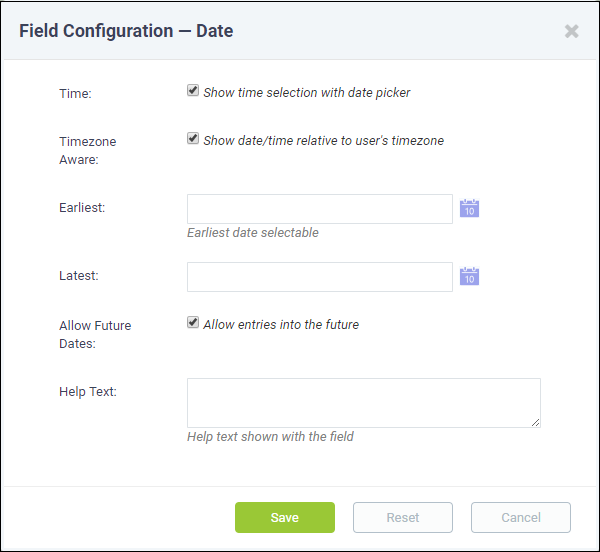Focus the Latest date input field
The width and height of the screenshot is (600, 552).
tap(320, 277)
